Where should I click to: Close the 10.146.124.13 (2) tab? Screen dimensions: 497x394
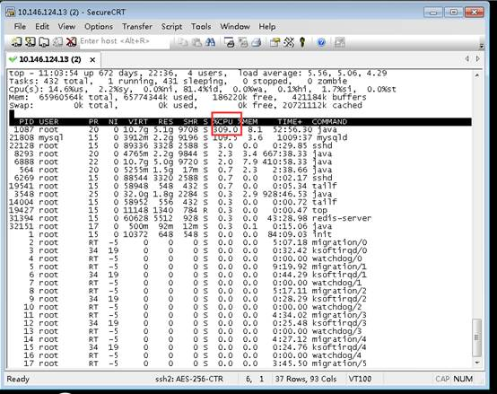click(x=93, y=60)
